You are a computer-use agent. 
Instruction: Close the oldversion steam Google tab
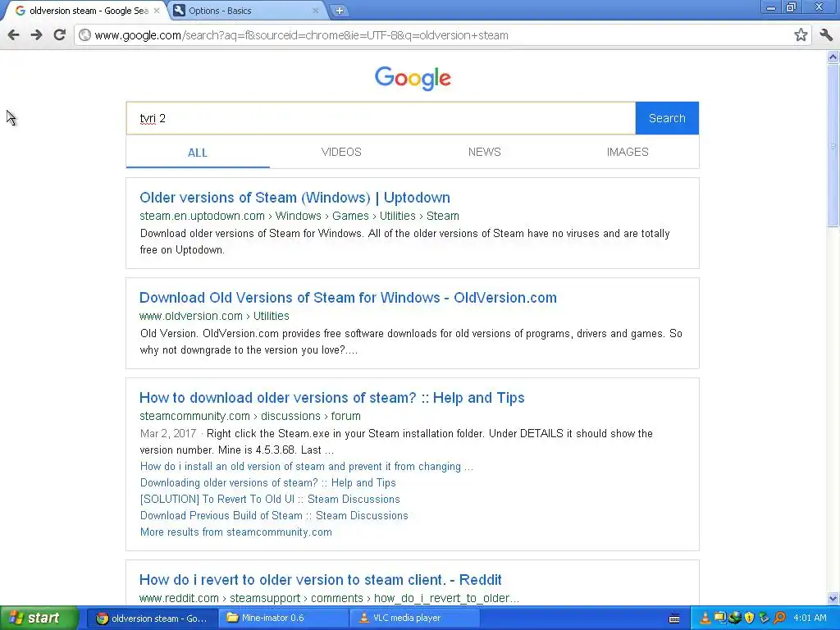pyautogui.click(x=157, y=11)
